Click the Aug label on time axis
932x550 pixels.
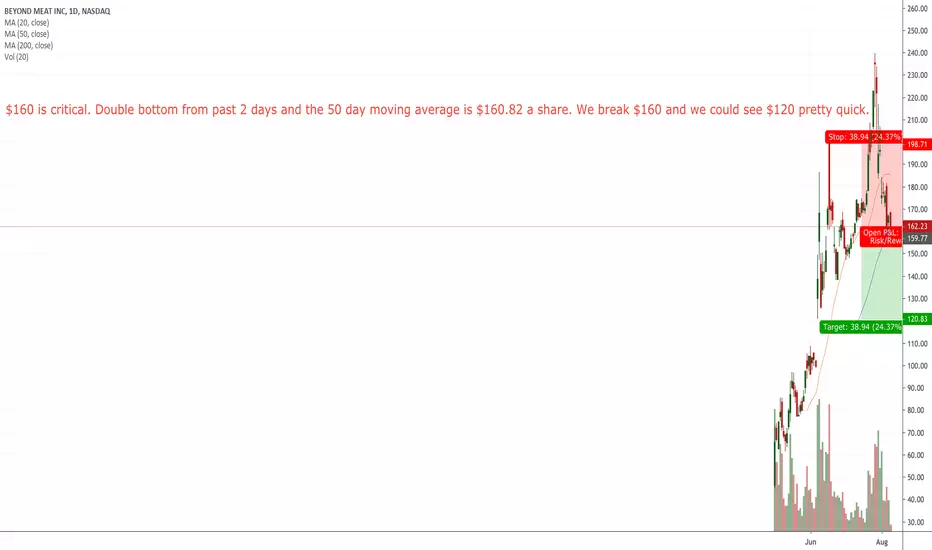click(881, 542)
